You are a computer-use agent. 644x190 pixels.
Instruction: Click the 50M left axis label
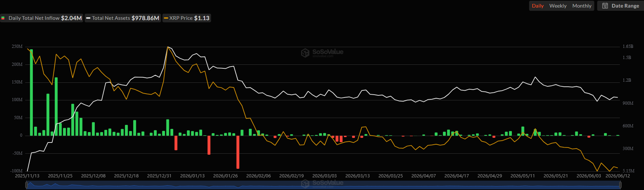(18, 118)
